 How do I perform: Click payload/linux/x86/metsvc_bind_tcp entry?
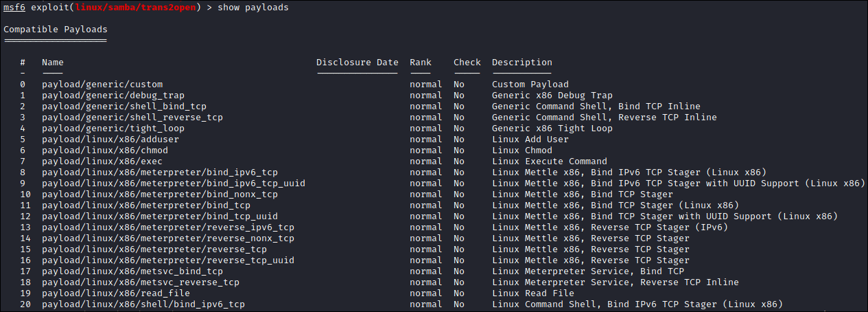pos(132,271)
